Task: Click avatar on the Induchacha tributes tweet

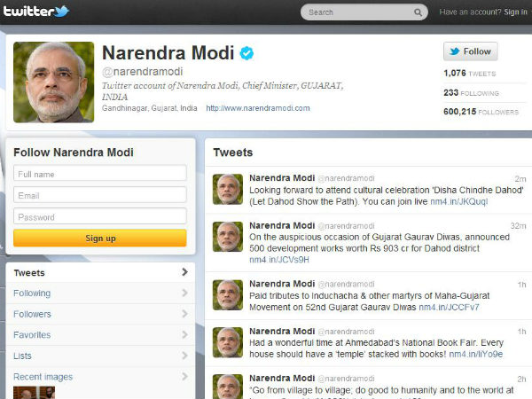Action: click(228, 295)
